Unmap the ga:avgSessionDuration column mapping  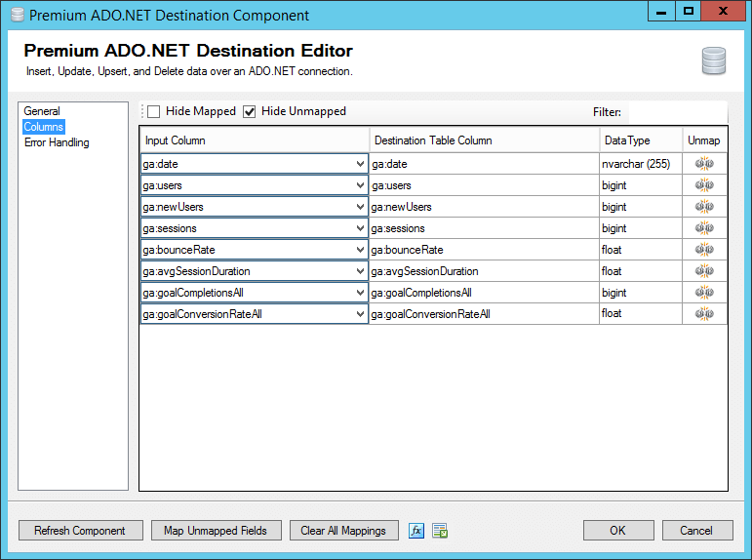pos(704,271)
